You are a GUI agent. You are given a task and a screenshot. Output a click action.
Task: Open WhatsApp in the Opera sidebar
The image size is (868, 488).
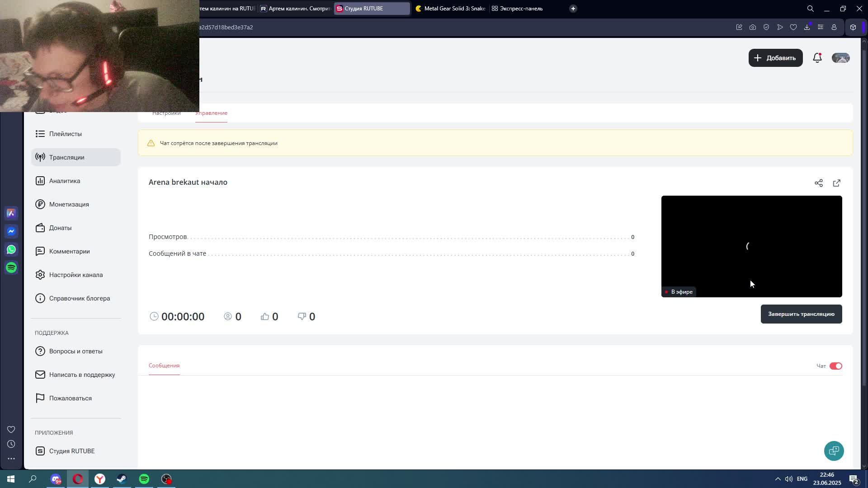pyautogui.click(x=11, y=249)
